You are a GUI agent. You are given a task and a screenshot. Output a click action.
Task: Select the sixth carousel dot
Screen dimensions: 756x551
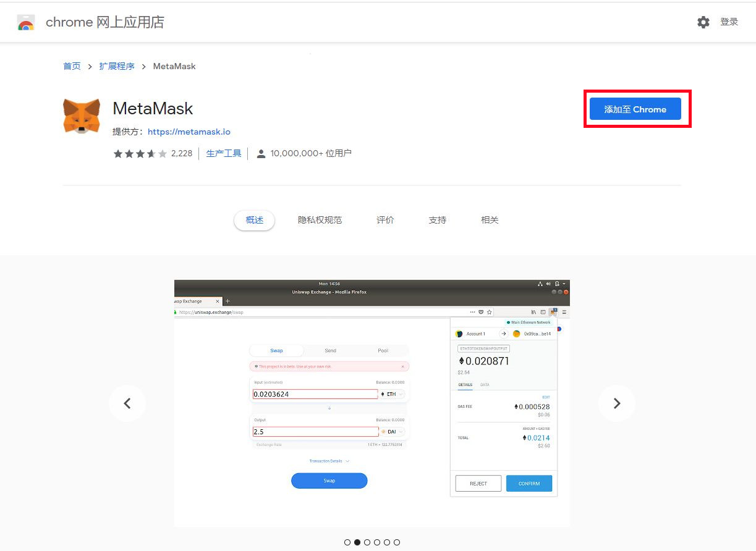(397, 542)
